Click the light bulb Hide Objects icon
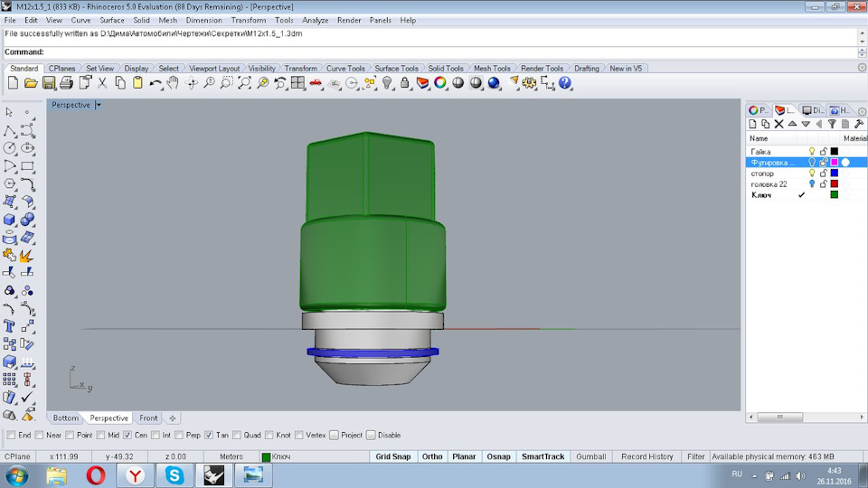 click(387, 83)
